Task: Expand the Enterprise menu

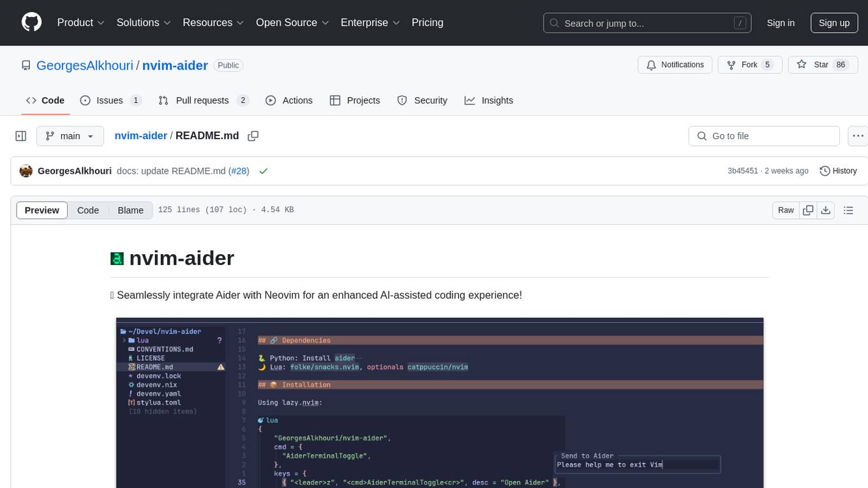Action: [370, 22]
